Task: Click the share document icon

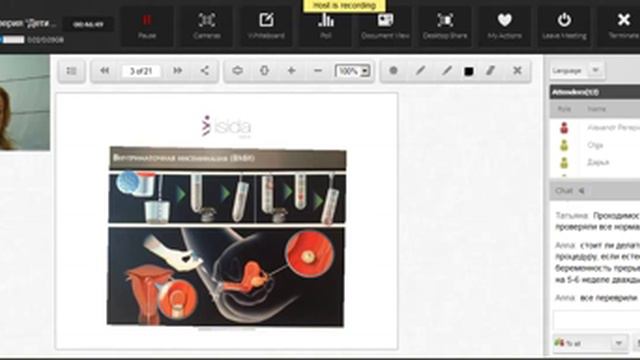Action: 205,71
